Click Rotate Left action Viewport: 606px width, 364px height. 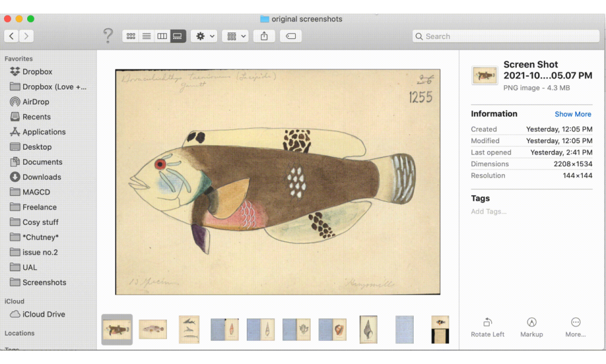click(488, 328)
